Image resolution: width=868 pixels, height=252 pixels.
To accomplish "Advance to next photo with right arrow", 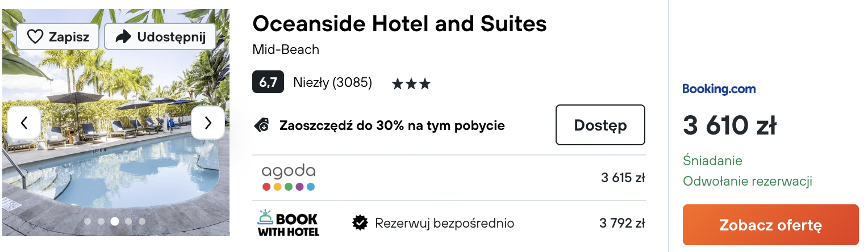I will point(208,123).
